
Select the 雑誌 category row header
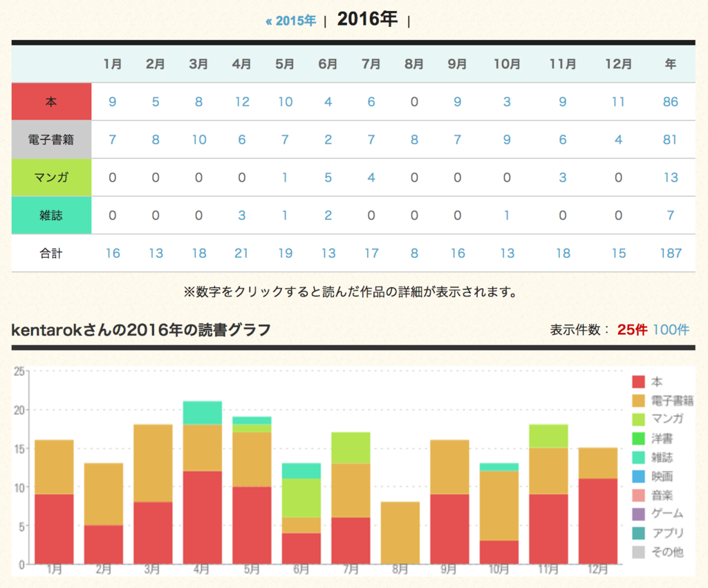pos(50,215)
